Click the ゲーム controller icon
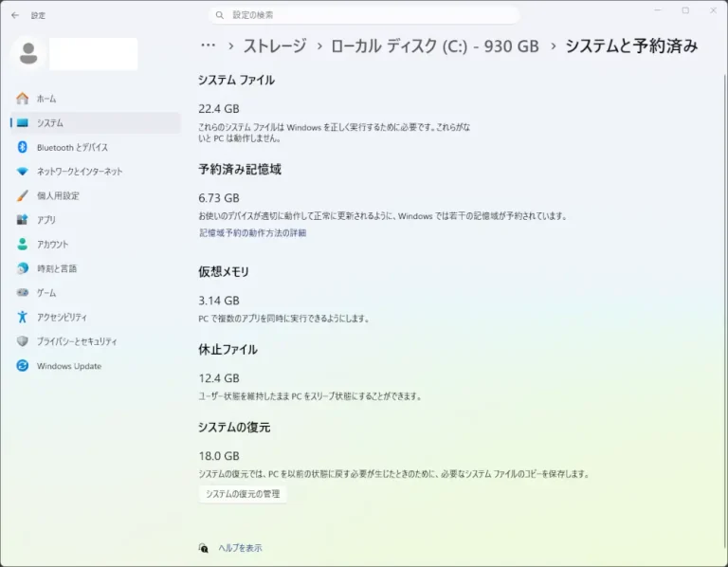 [23, 293]
